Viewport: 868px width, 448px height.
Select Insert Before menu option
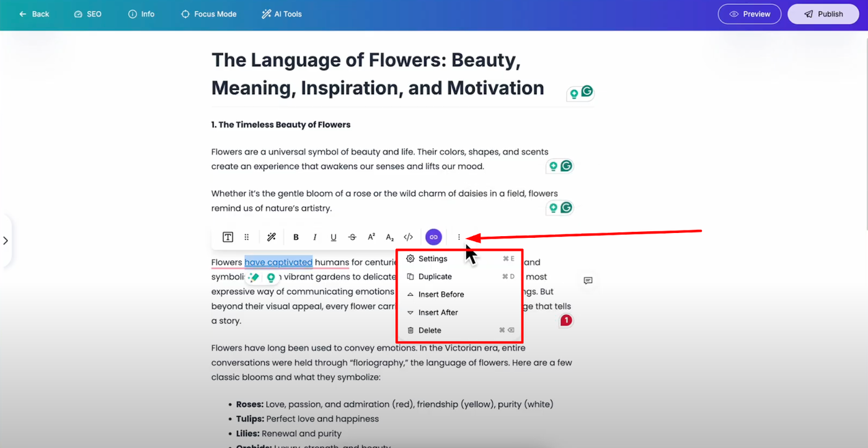441,295
